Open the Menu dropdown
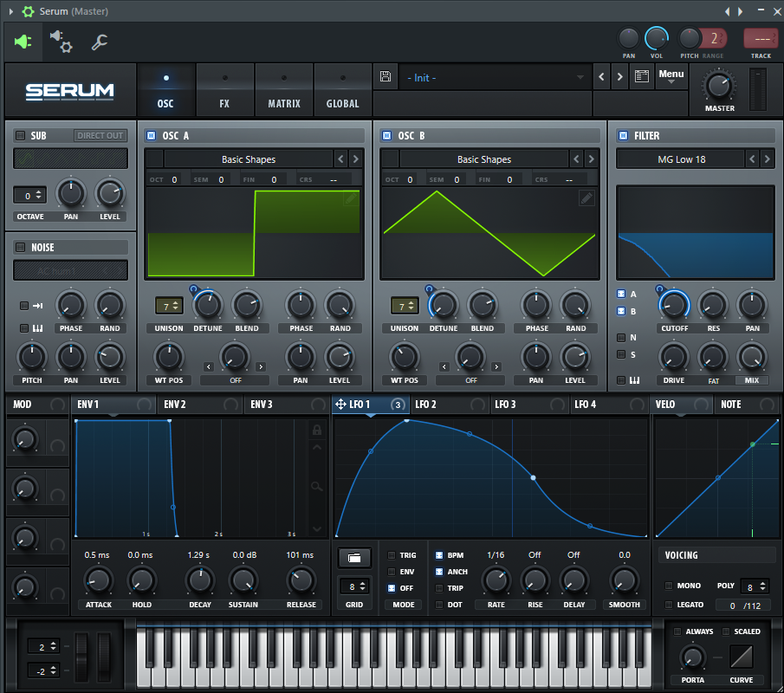 click(671, 76)
